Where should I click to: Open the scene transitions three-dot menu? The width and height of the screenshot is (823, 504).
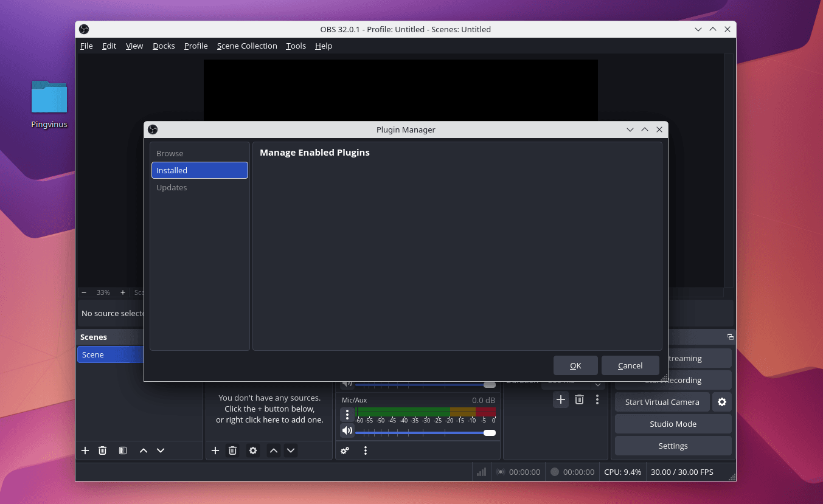click(597, 399)
